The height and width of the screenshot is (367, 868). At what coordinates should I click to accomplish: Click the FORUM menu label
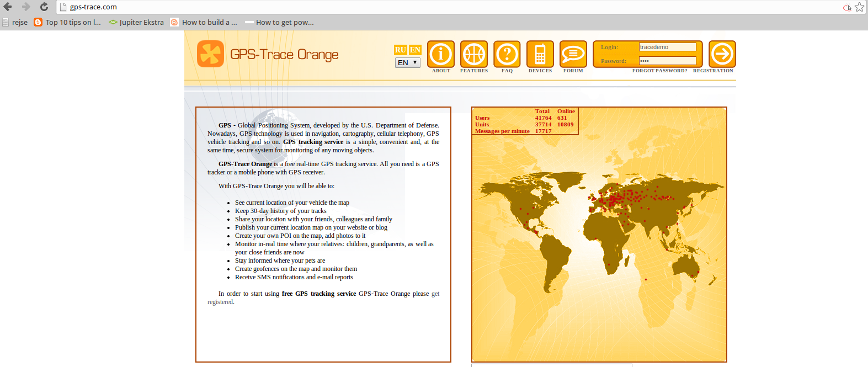coord(573,71)
